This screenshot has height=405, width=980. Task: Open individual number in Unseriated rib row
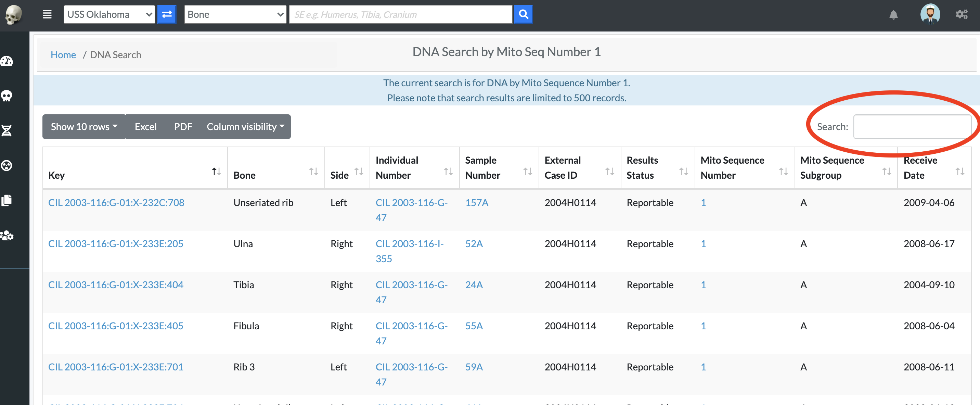coord(412,210)
